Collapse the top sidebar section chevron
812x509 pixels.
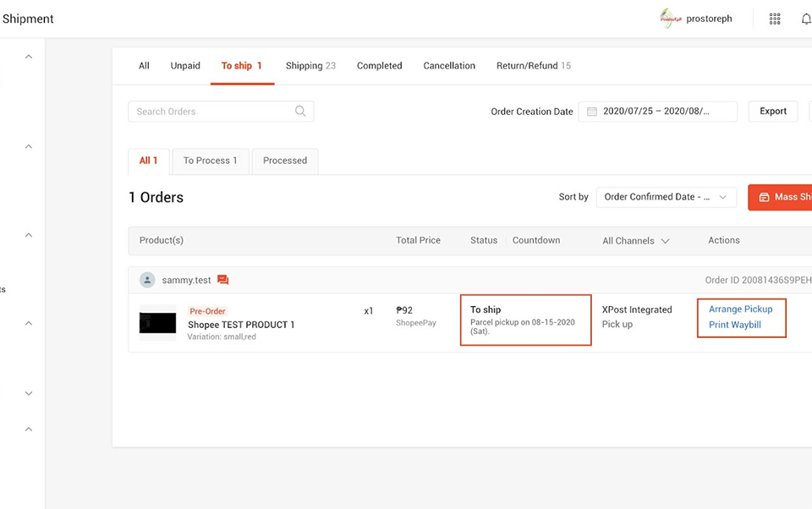[x=28, y=56]
